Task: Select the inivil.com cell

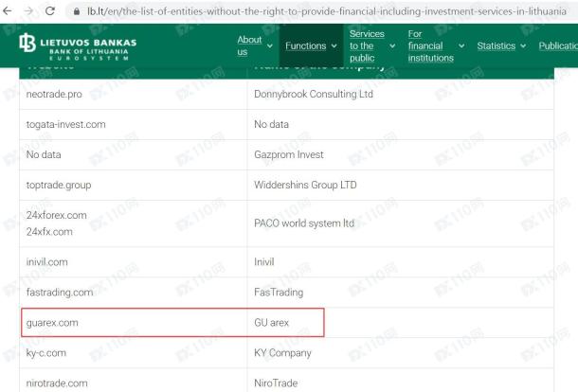Action: (x=133, y=262)
